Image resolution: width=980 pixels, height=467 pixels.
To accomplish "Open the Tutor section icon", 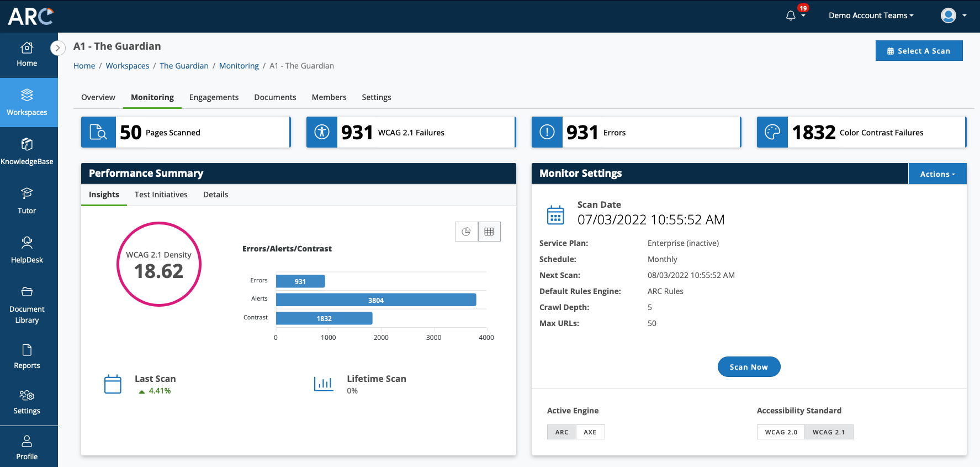I will pos(27,193).
